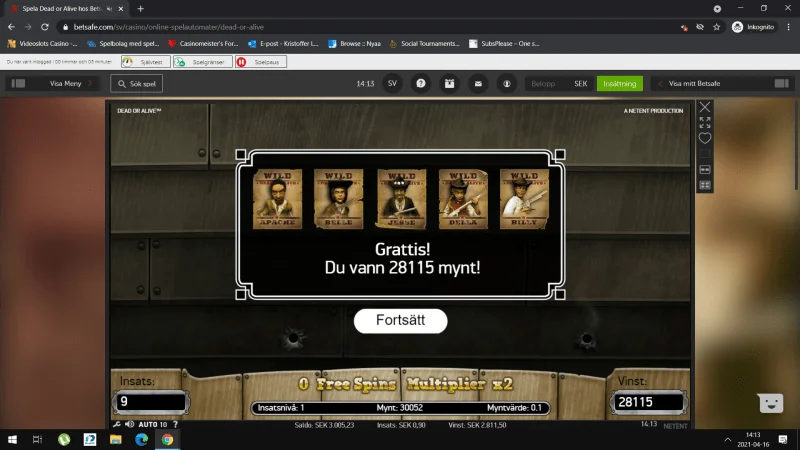
Task: Click the Apache wild poster
Action: [278, 199]
